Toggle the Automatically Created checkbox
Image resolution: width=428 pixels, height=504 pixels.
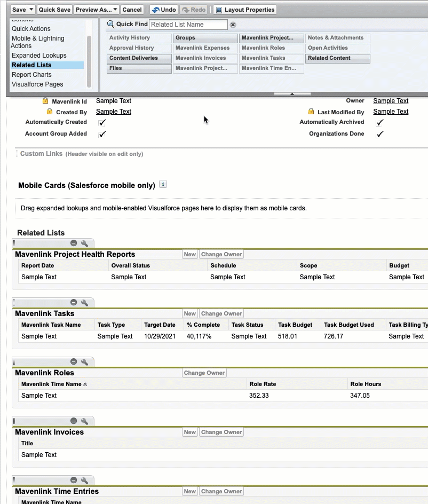tap(102, 122)
